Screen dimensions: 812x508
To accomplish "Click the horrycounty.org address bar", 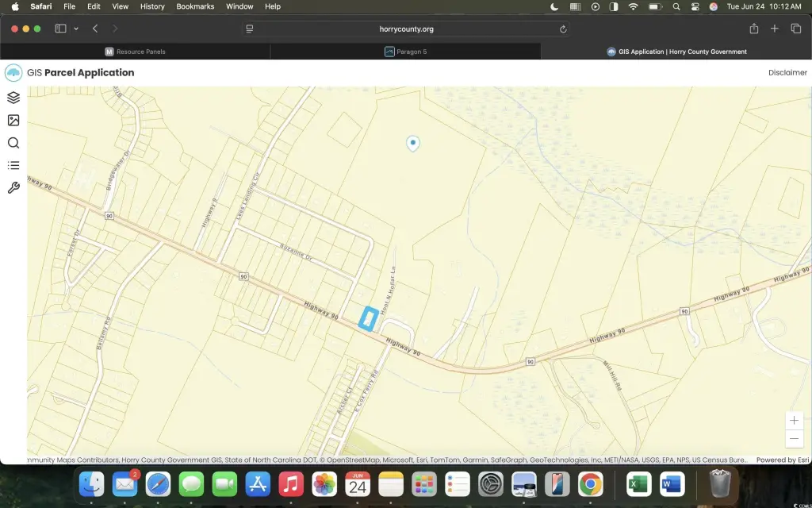I will (x=406, y=29).
